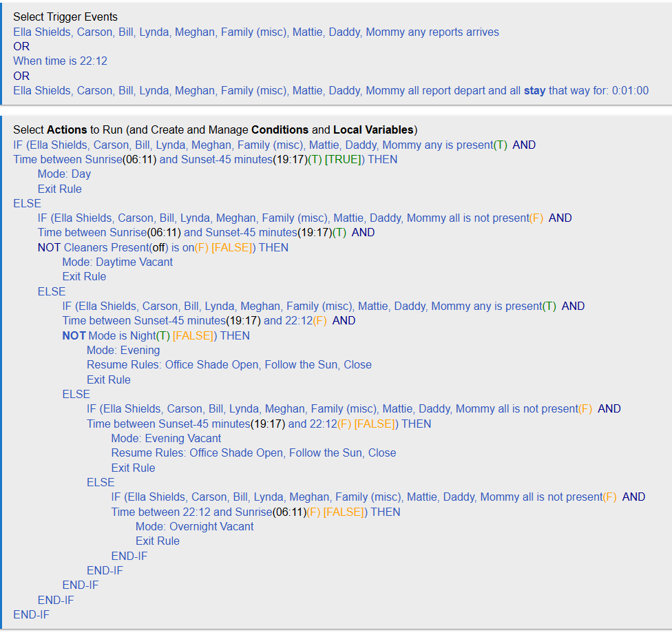Click Exit Rule below Mode: Overnight Vacant

point(158,541)
